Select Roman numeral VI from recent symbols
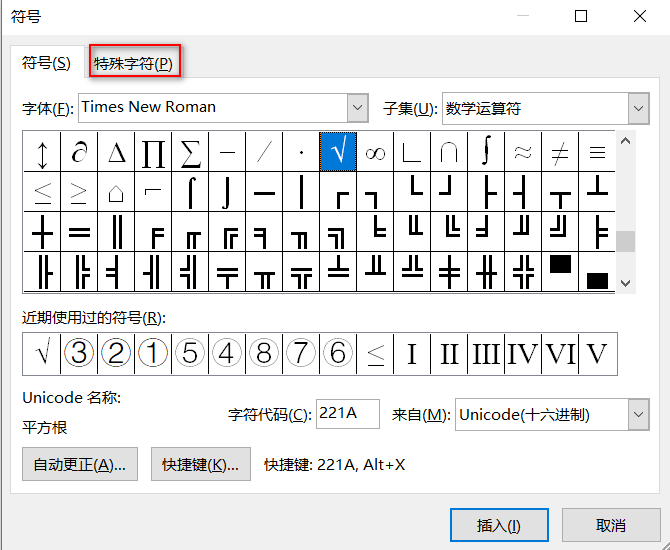670x550 pixels. pyautogui.click(x=560, y=353)
